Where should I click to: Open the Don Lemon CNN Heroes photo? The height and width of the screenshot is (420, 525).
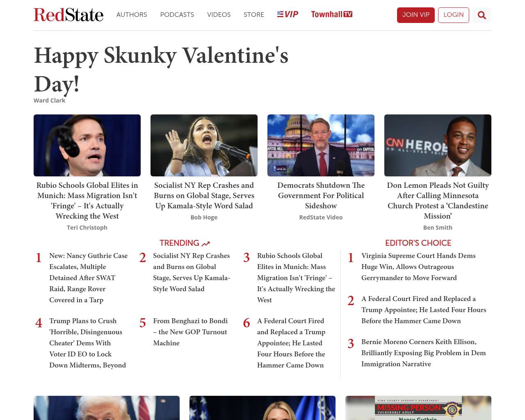coord(438,146)
